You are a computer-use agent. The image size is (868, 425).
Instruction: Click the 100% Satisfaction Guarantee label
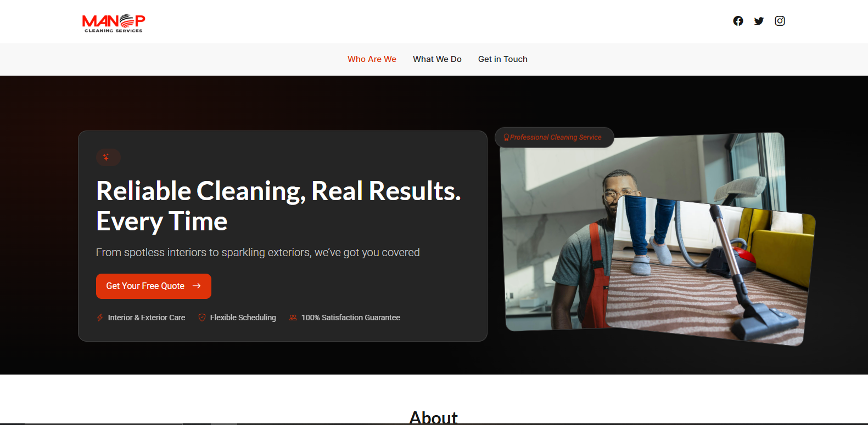pos(351,318)
